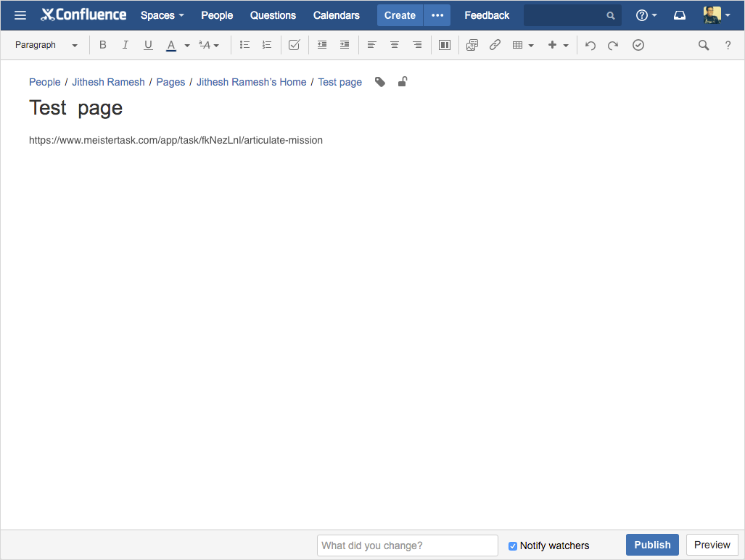
Task: Open page restrictions padlock icon
Action: (x=403, y=82)
